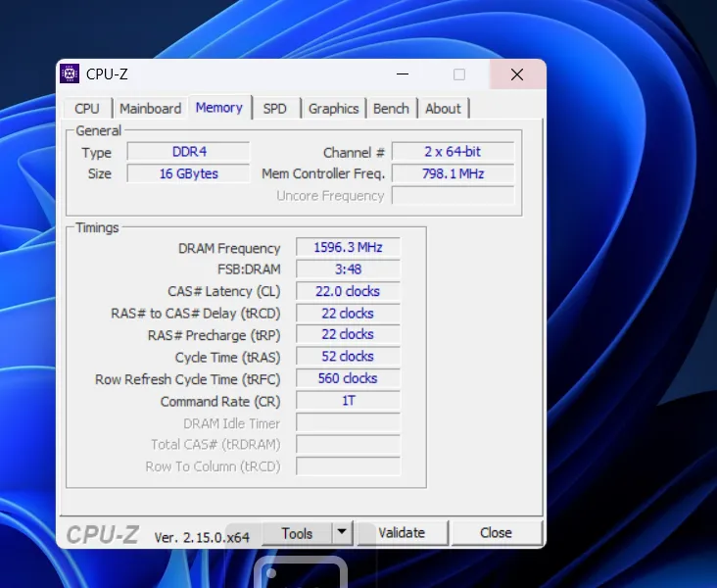717x588 pixels.
Task: Click the CAS# Latency (CL) label
Action: pyautogui.click(x=224, y=291)
